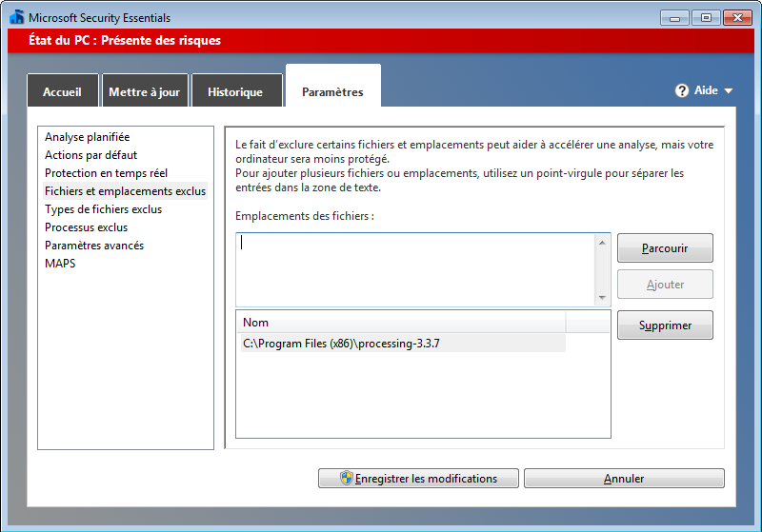Select Fichiers et emplacements exclus
Image resolution: width=762 pixels, height=532 pixels.
coord(126,190)
